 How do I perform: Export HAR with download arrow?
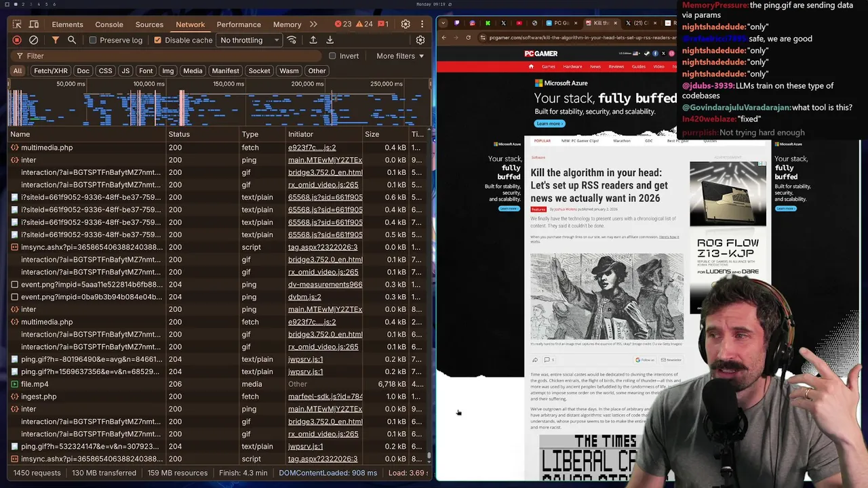pyautogui.click(x=330, y=40)
